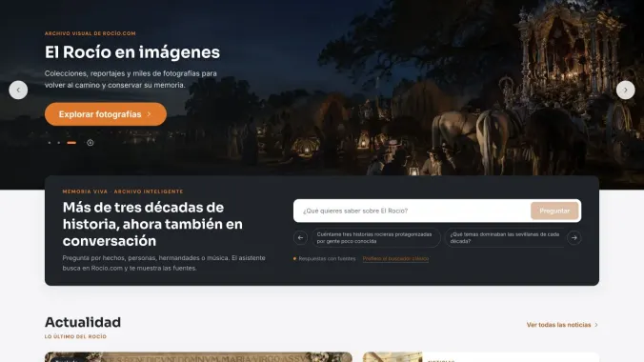Submit question with Preguntar button
Screen dimensions: 644x362
pos(554,211)
